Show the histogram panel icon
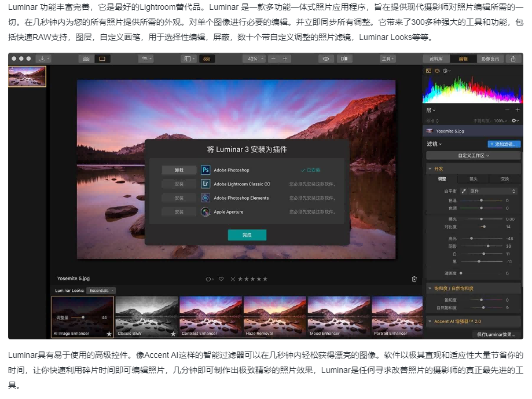Image resolution: width=532 pixels, height=399 pixels. (428, 71)
